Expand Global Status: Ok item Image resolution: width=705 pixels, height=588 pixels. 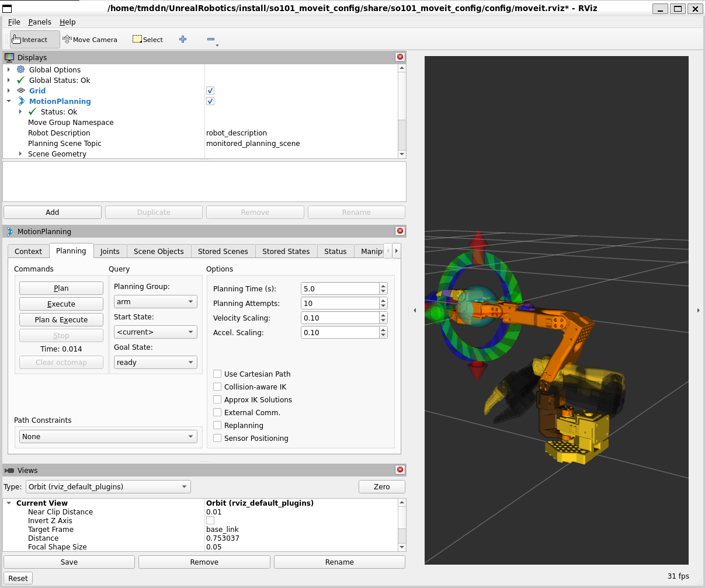tap(9, 80)
